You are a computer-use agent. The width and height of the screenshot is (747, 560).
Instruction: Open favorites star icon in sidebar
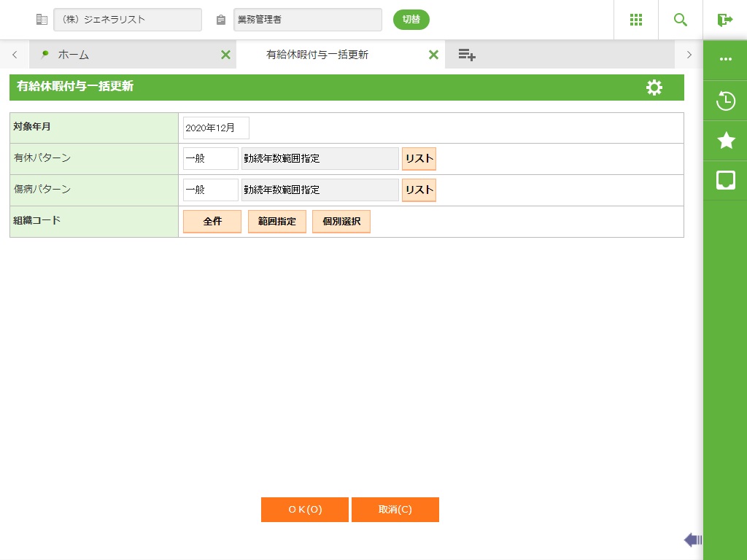[725, 141]
